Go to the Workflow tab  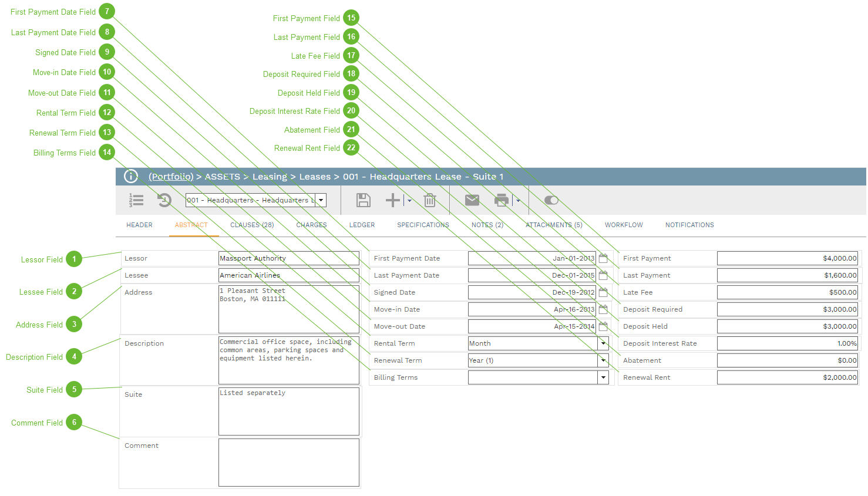pos(624,225)
